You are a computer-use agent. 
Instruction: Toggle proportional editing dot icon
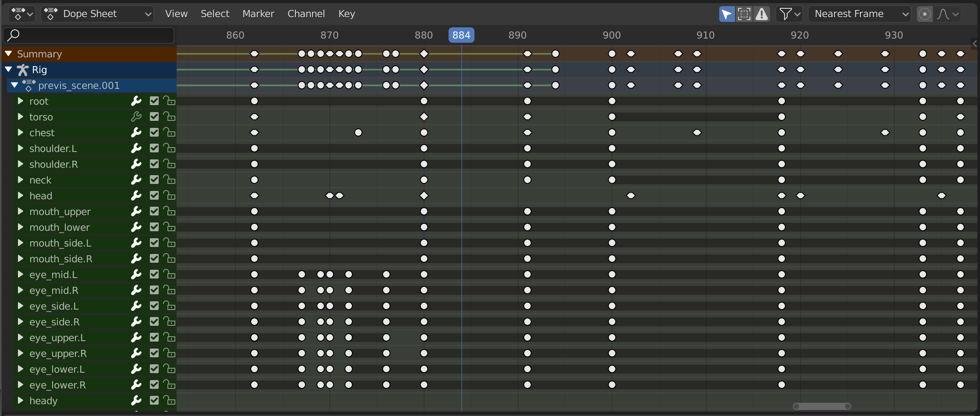925,14
